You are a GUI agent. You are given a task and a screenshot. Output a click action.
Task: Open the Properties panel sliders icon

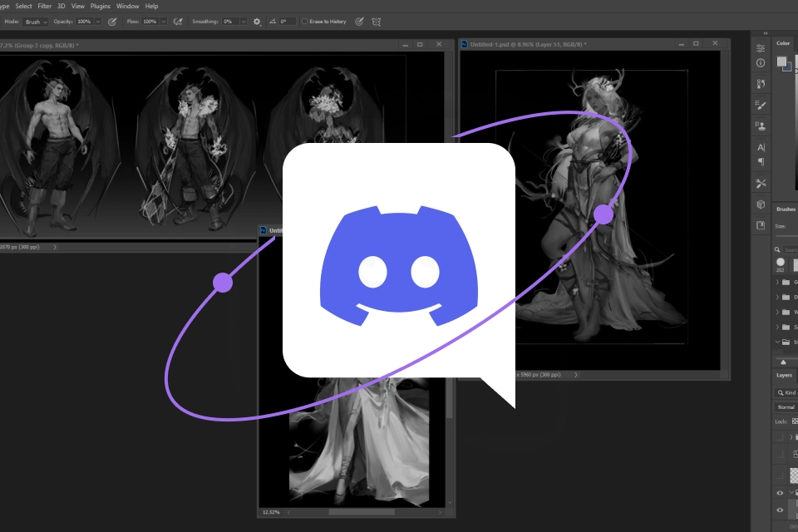click(x=761, y=48)
